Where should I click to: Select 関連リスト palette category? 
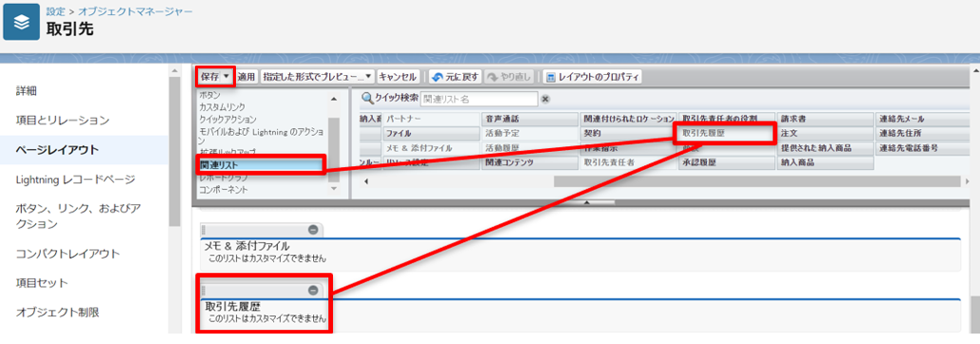pyautogui.click(x=262, y=164)
